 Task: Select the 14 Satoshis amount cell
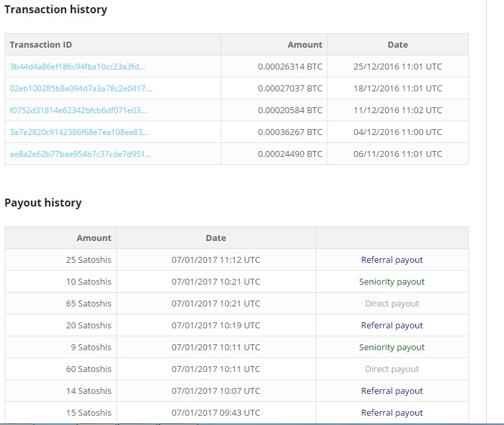(61, 391)
